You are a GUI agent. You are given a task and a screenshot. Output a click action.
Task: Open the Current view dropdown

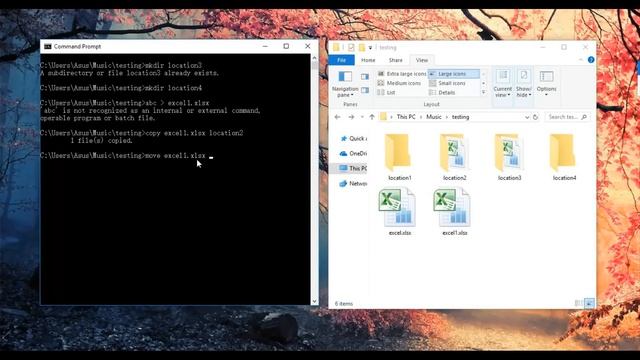coord(502,84)
